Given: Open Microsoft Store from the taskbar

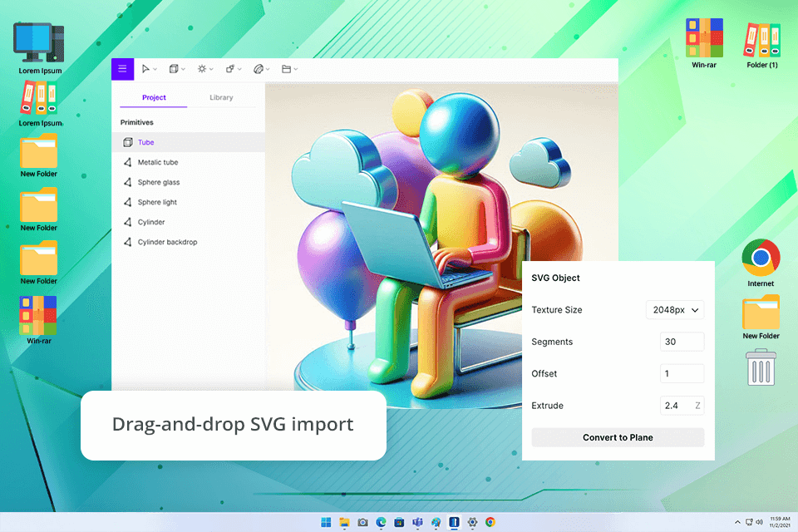Looking at the screenshot, I should point(400,522).
